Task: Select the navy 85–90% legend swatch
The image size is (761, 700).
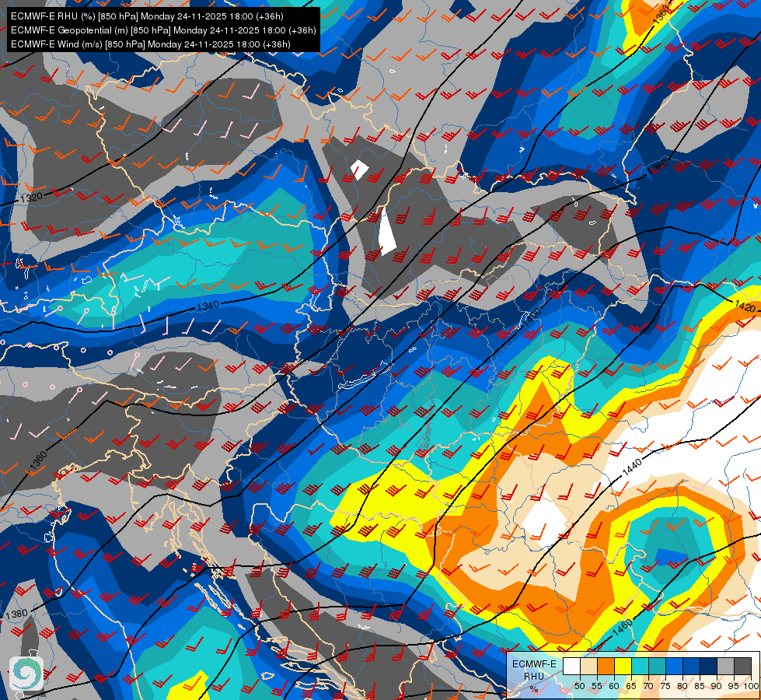Action: [x=708, y=667]
